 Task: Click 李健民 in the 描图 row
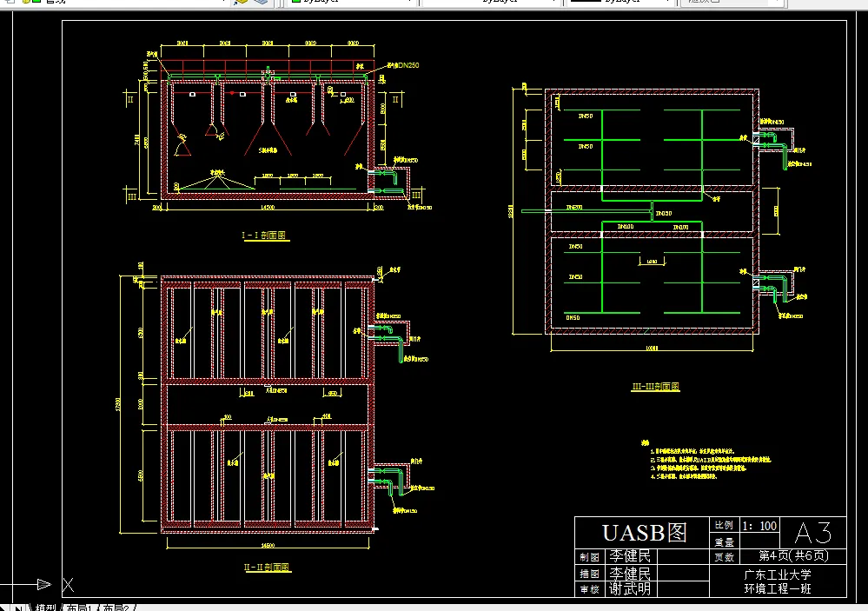[x=630, y=573]
